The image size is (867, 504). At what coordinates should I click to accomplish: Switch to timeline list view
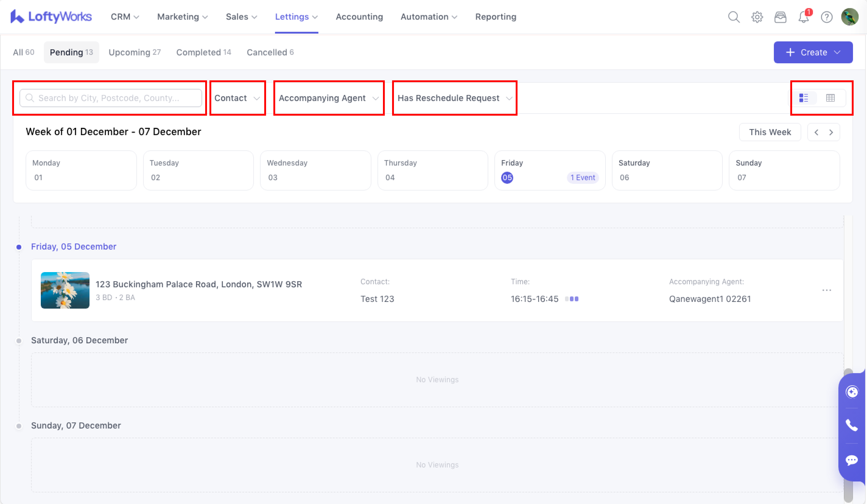(x=804, y=98)
